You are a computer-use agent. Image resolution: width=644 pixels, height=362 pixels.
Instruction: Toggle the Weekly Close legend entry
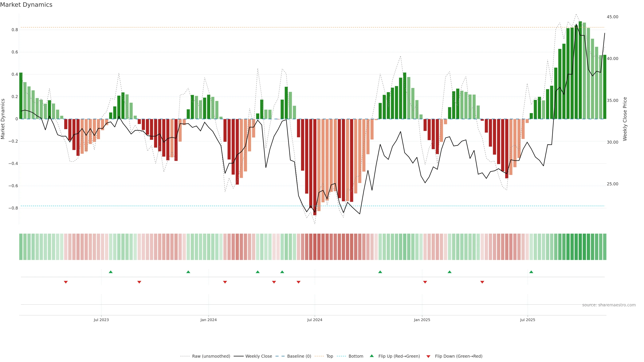coord(258,356)
